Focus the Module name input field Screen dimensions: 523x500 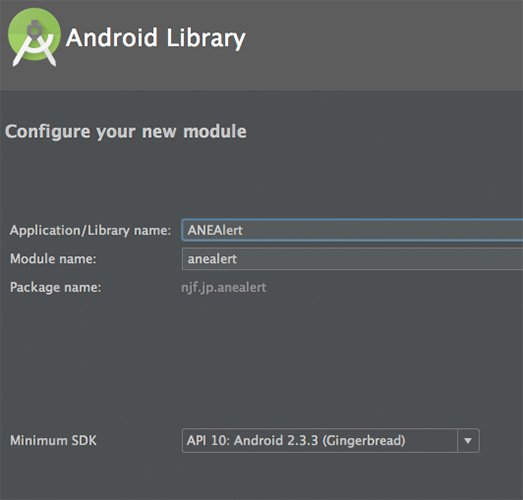(x=352, y=259)
